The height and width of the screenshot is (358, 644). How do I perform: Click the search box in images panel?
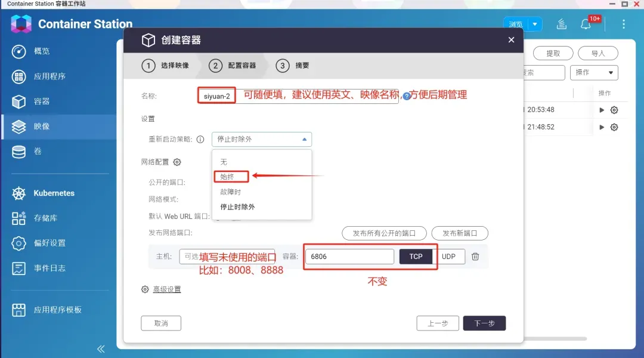(x=544, y=73)
